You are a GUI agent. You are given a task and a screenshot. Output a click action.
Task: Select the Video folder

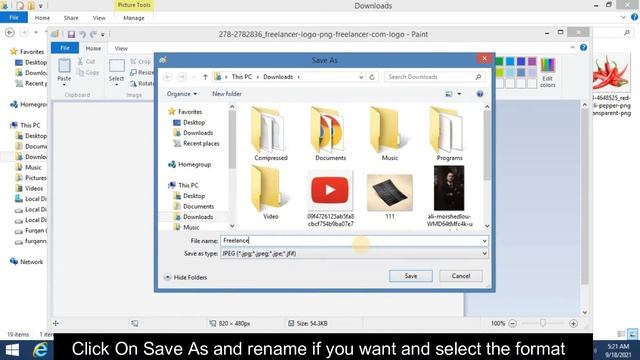click(271, 193)
